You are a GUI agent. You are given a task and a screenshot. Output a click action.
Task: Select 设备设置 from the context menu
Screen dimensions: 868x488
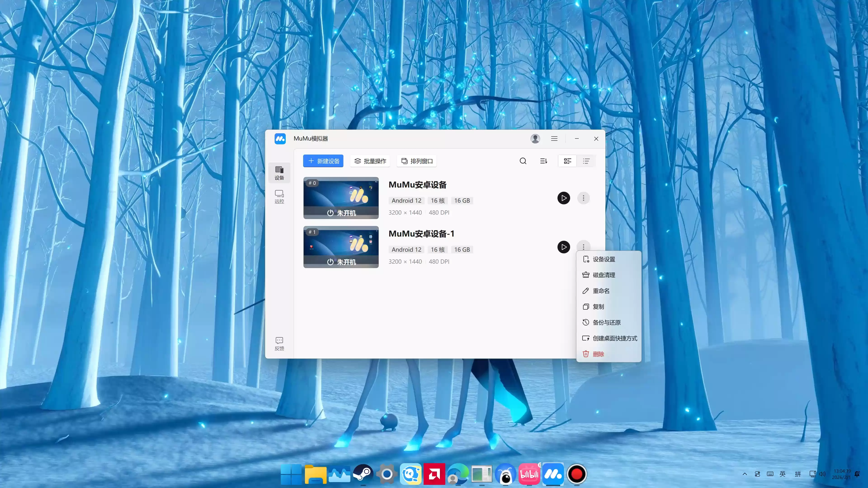tap(604, 259)
